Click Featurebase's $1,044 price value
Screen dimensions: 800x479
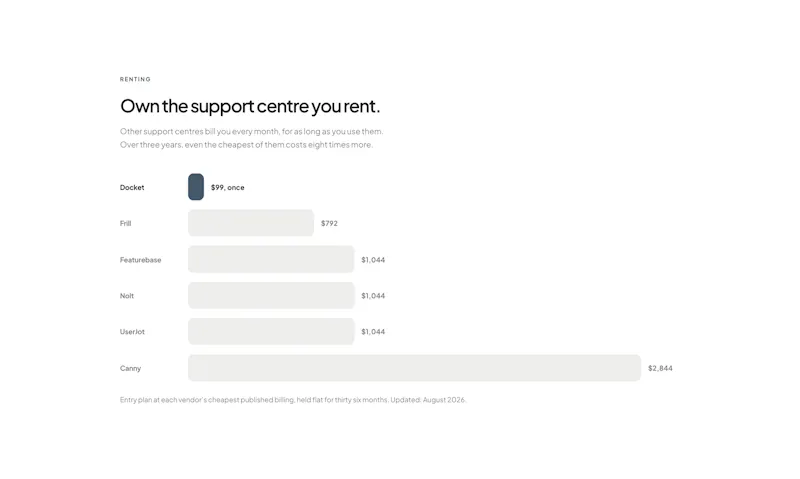(373, 260)
